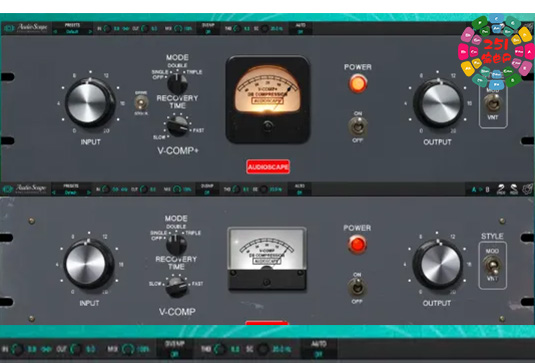Click the THD knob on V-COMP+ toolbar
The image size is (535, 363).
[x=237, y=29]
